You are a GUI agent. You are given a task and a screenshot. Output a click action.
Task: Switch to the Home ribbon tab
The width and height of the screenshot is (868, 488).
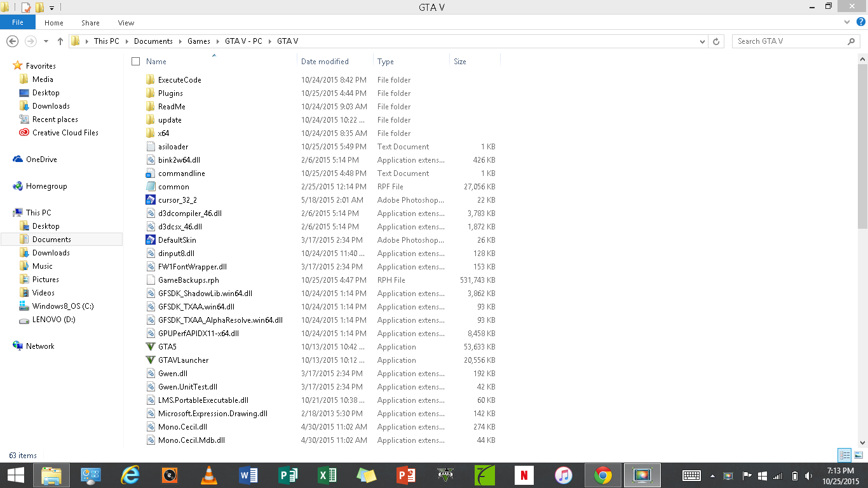pyautogui.click(x=53, y=23)
